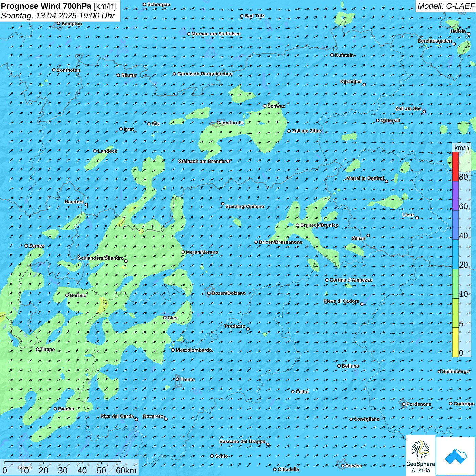Click the Reutte city label
The height and width of the screenshot is (476, 476).
(129, 75)
